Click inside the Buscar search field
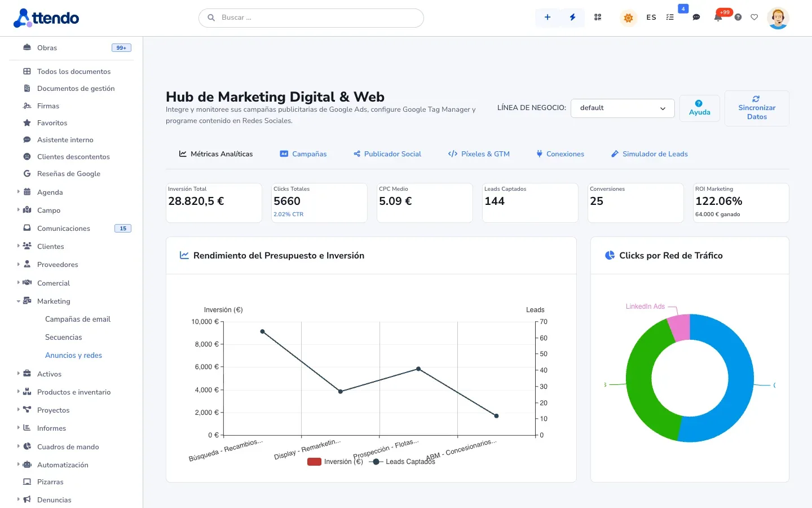Image resolution: width=812 pixels, height=508 pixels. [311, 17]
